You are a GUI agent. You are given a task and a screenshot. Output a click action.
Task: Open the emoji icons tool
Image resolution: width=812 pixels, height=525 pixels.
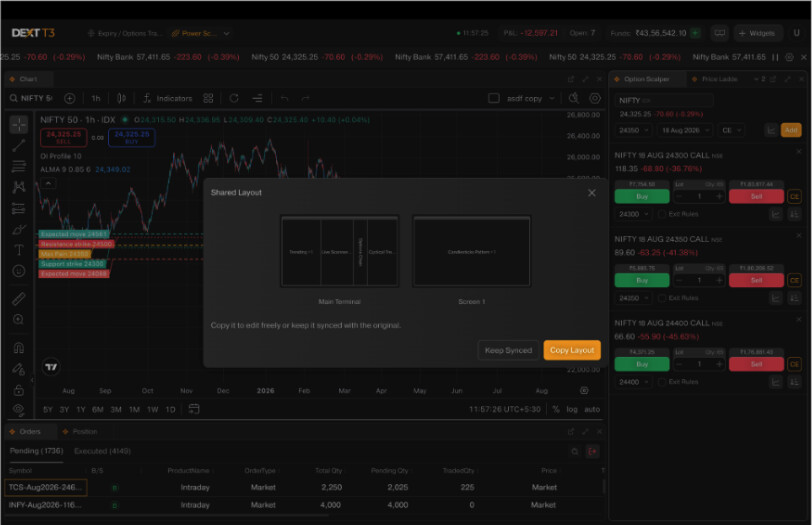pos(19,271)
